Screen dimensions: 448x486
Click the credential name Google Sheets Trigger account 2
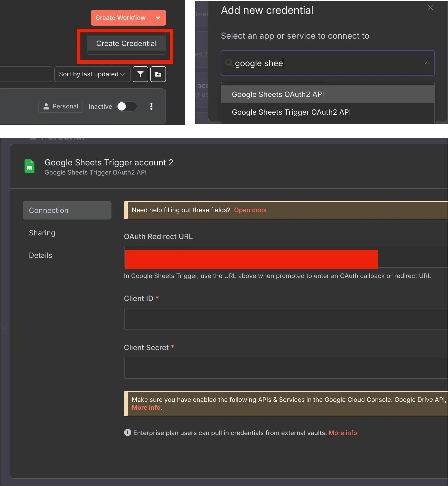(109, 163)
